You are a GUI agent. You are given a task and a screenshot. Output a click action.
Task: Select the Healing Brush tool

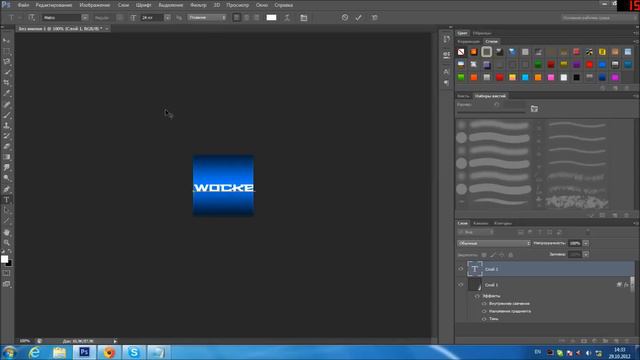coord(7,104)
